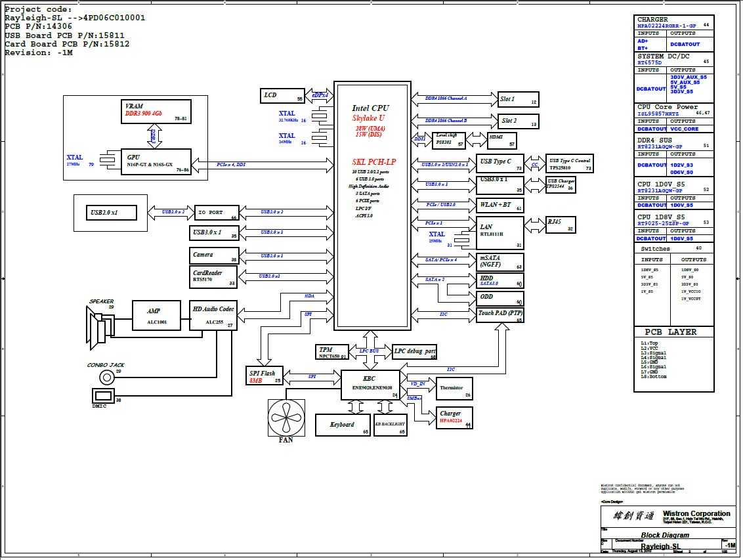
Task: Select the HDA bus label
Action: (309, 295)
